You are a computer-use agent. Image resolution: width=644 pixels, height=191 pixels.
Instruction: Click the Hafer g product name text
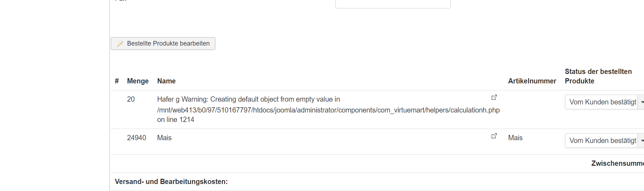[168, 99]
